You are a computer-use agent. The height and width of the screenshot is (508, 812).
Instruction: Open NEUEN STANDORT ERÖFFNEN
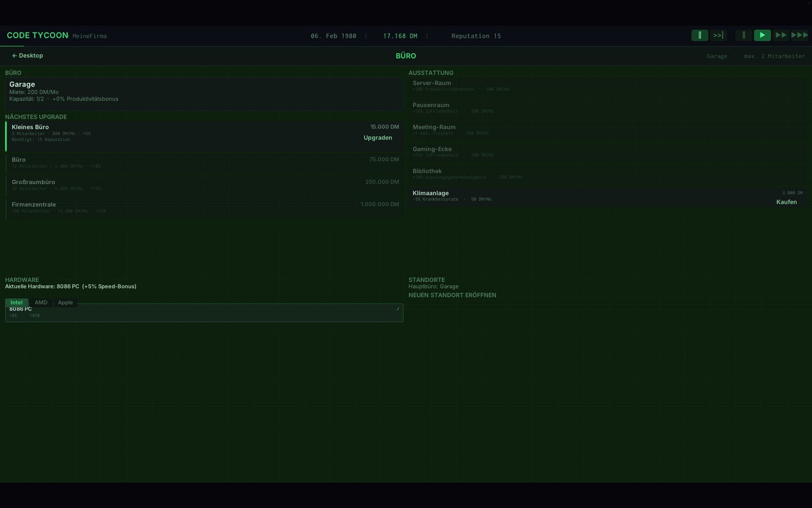[452, 295]
